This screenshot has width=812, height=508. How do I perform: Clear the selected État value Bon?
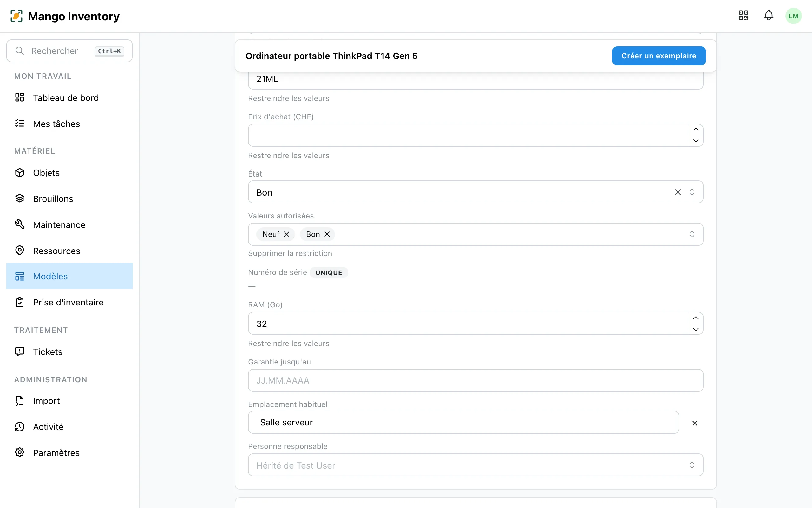click(678, 192)
